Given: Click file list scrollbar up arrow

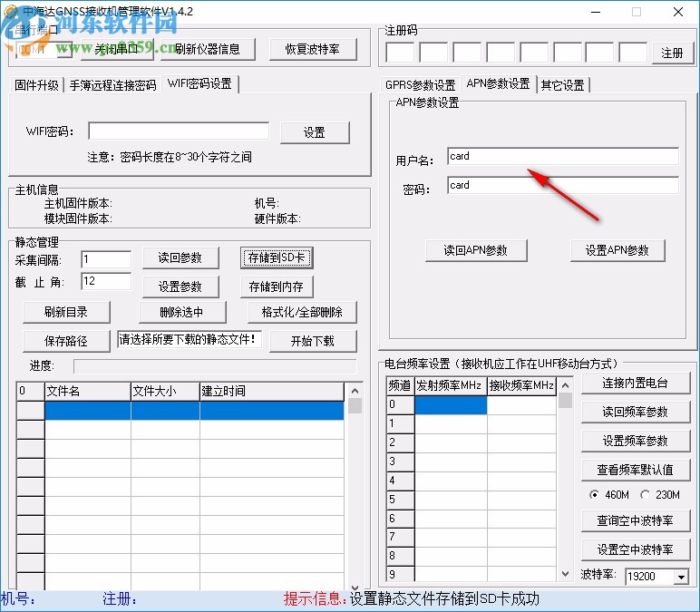Looking at the screenshot, I should point(355,391).
